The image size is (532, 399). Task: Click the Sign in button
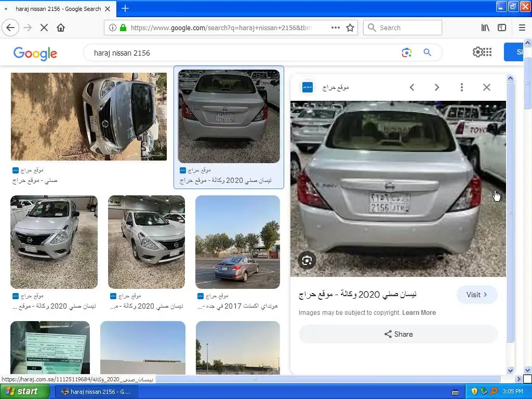pyautogui.click(x=514, y=52)
